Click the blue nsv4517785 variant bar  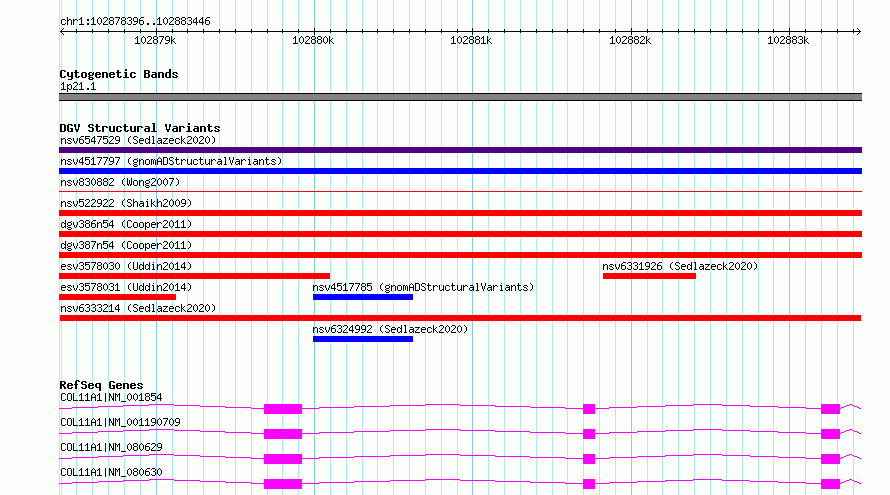(x=363, y=297)
